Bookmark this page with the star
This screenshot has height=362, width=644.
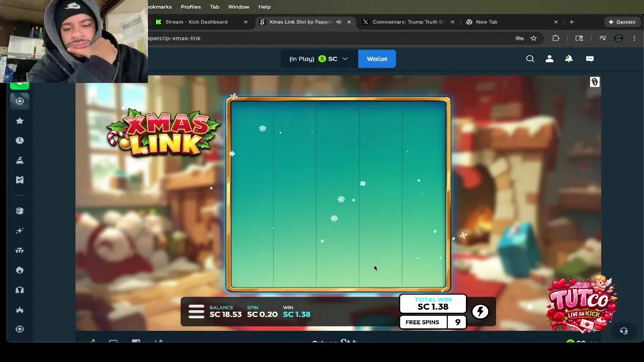534,38
